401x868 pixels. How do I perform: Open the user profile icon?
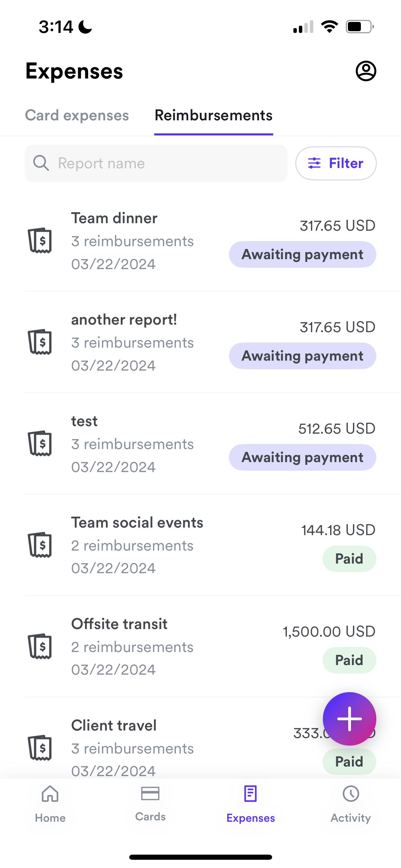[x=366, y=71]
